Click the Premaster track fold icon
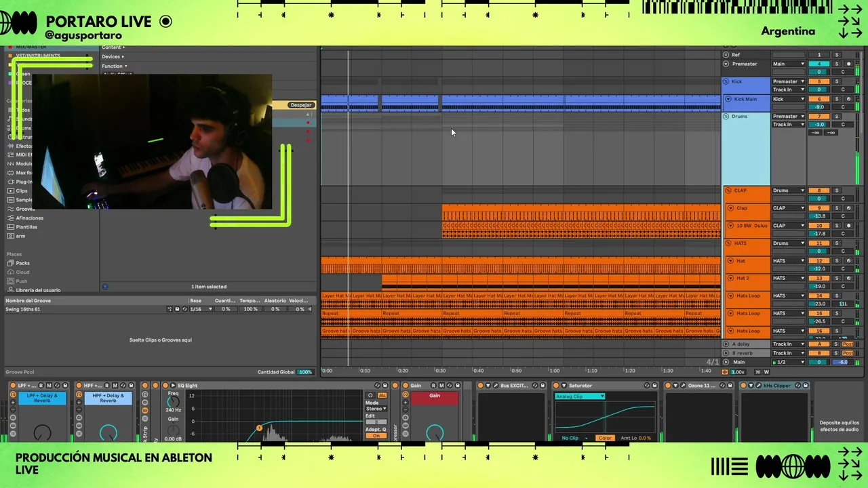The image size is (868, 488). tap(726, 64)
